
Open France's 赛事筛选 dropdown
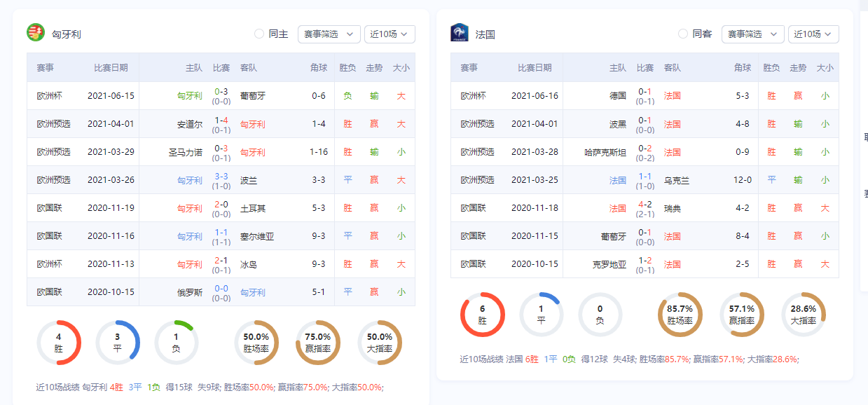pos(752,34)
